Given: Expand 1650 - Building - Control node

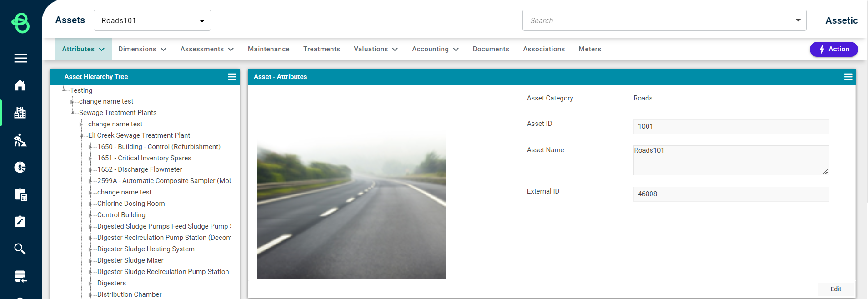Looking at the screenshot, I should 90,147.
